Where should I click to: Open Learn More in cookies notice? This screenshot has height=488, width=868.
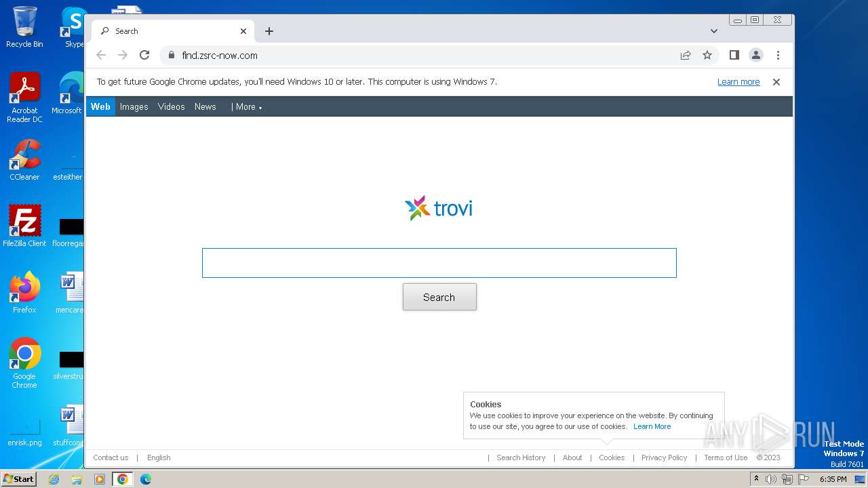652,426
